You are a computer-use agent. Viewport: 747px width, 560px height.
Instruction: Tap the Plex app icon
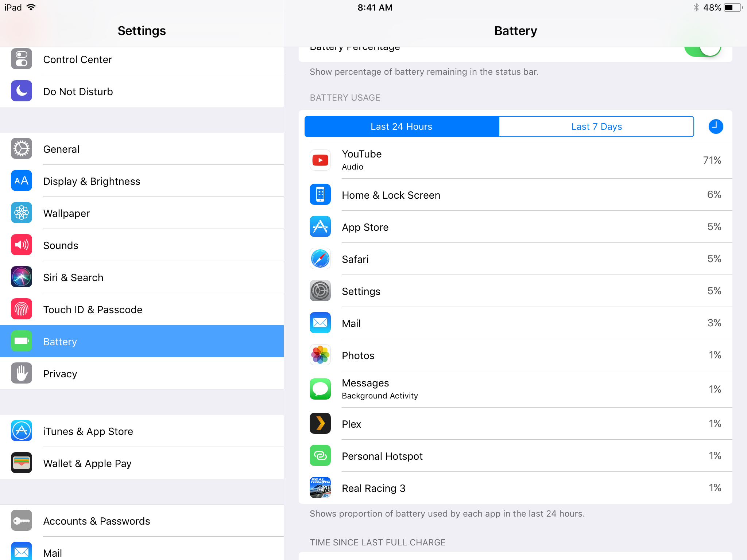coord(320,423)
